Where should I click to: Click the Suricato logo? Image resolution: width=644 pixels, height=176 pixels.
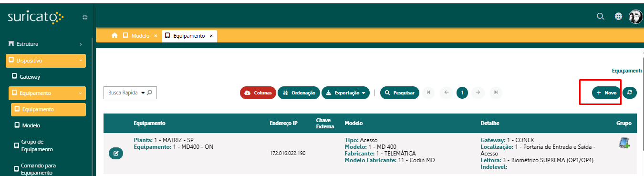click(35, 17)
